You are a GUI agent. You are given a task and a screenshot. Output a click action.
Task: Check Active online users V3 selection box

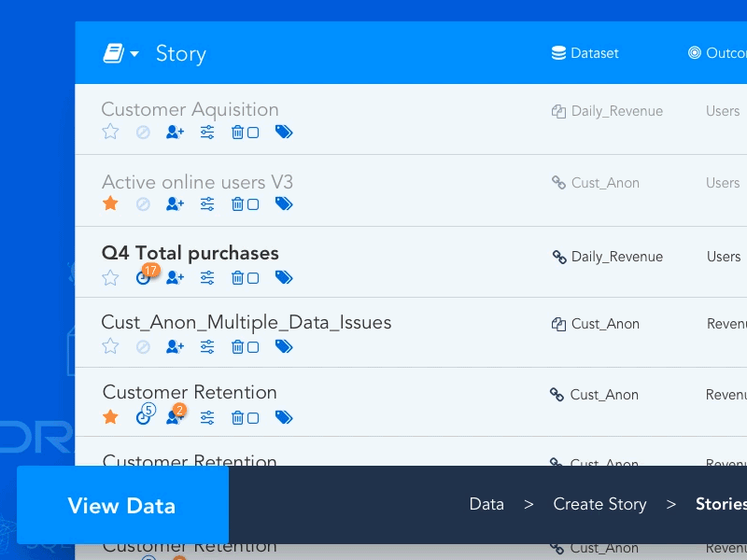pos(253,204)
